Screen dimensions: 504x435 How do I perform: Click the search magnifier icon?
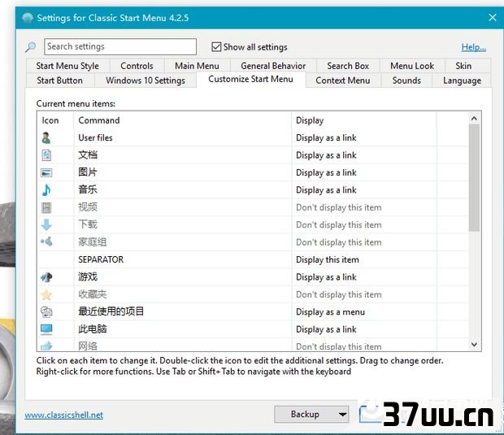(31, 47)
